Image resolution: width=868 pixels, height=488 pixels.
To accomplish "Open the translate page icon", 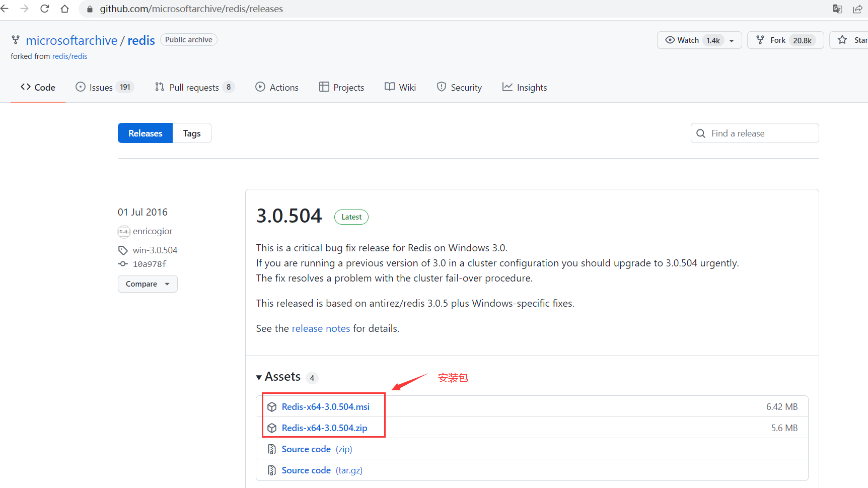I will tap(837, 9).
